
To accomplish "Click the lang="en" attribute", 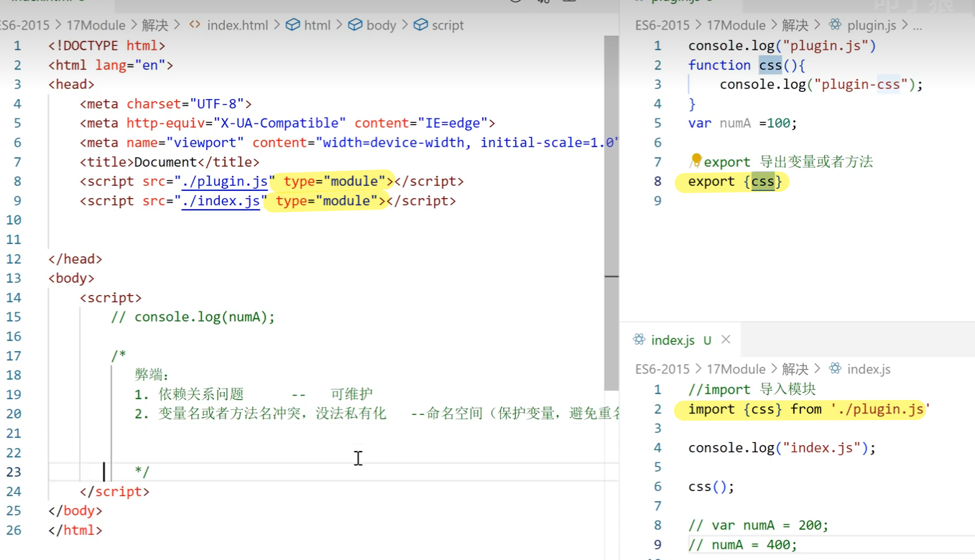I will pyautogui.click(x=130, y=65).
